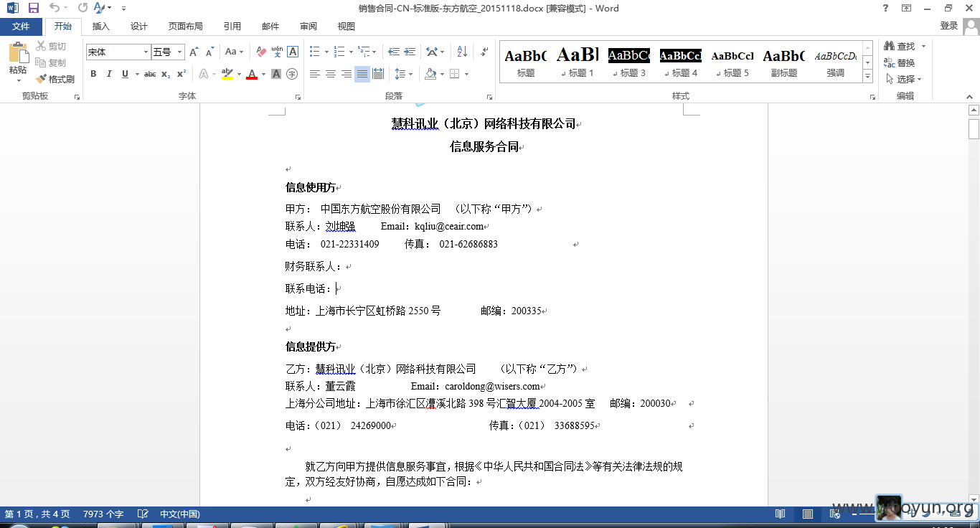Apply character border icon
The height and width of the screenshot is (528, 980).
pyautogui.click(x=293, y=52)
